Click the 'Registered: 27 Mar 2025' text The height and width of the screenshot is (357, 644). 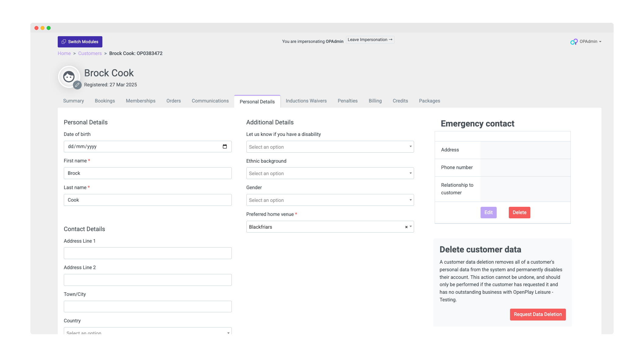coord(111,85)
